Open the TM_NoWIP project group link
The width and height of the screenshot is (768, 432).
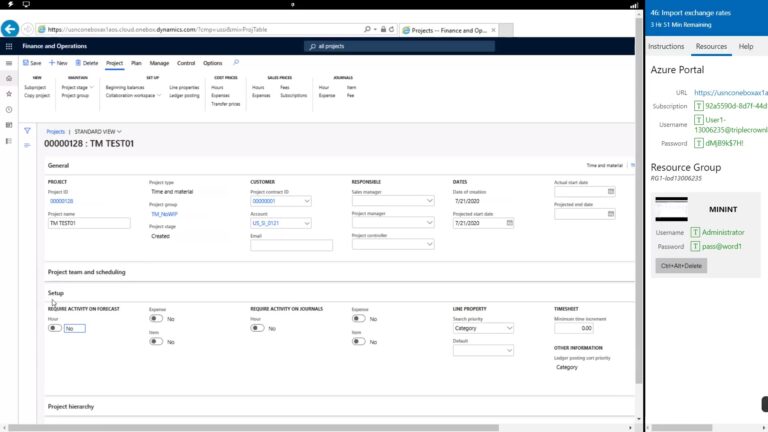click(x=164, y=214)
